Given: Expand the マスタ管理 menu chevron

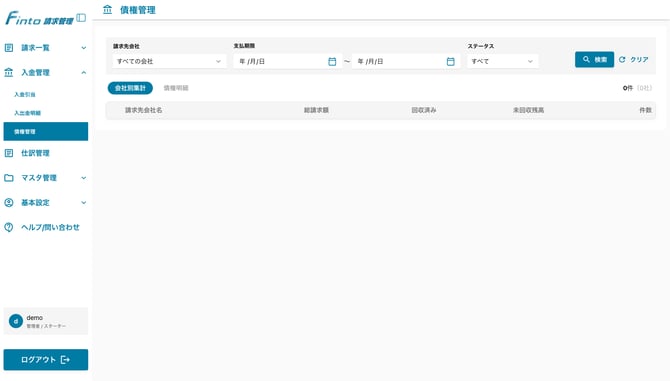Looking at the screenshot, I should point(84,178).
